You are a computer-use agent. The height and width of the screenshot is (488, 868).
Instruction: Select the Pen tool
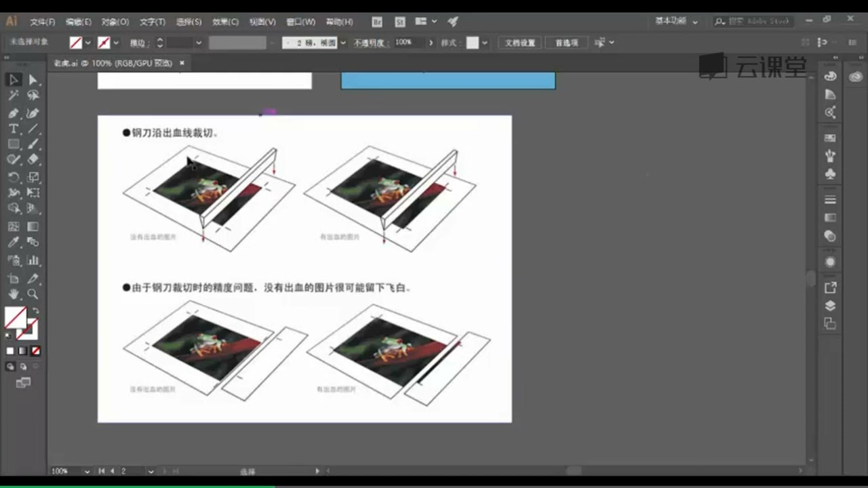14,113
